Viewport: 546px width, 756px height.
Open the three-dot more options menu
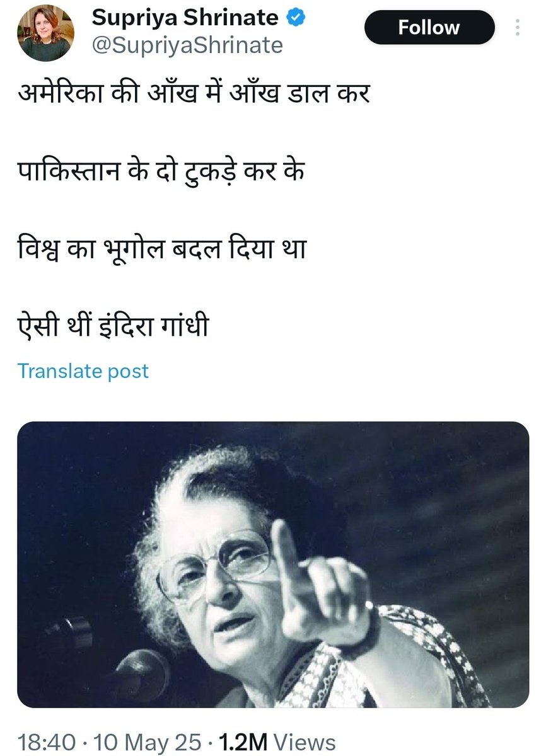pyautogui.click(x=518, y=27)
